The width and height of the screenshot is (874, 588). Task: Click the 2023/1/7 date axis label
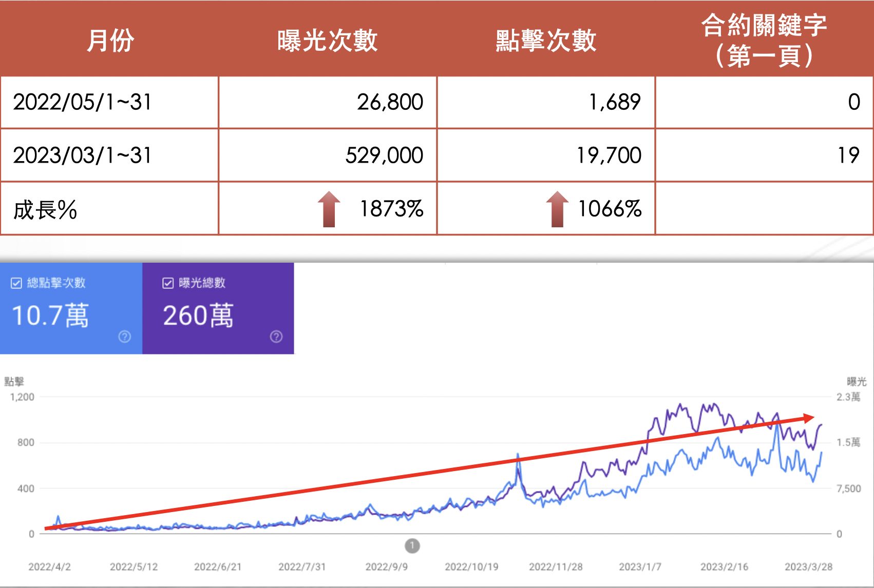pos(640,566)
